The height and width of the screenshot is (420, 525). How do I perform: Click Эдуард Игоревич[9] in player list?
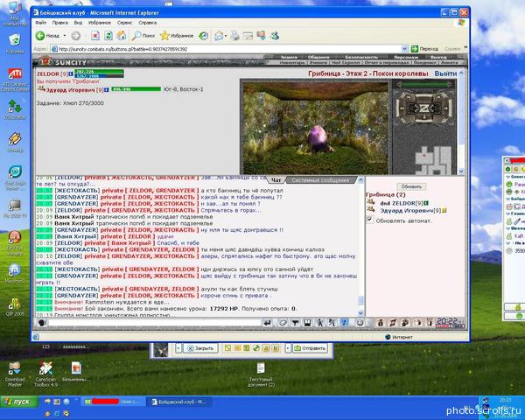click(x=410, y=211)
